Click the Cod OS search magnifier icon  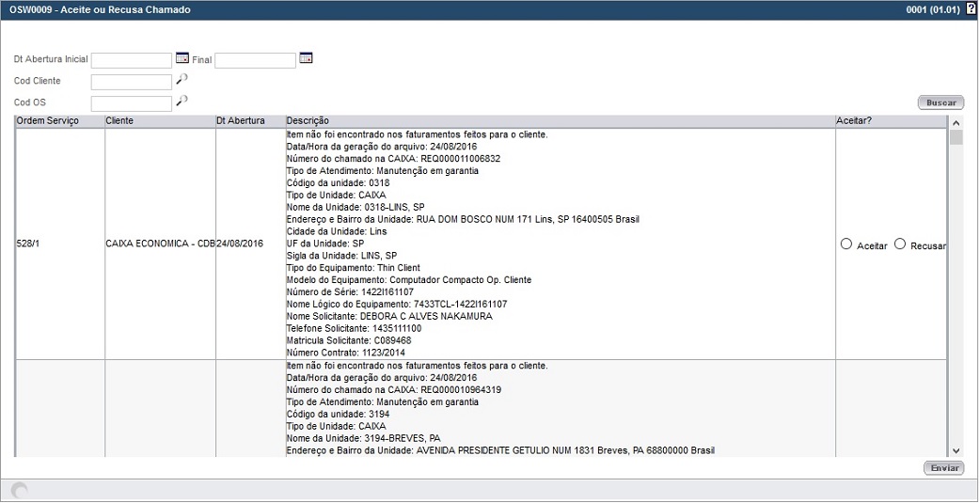182,101
